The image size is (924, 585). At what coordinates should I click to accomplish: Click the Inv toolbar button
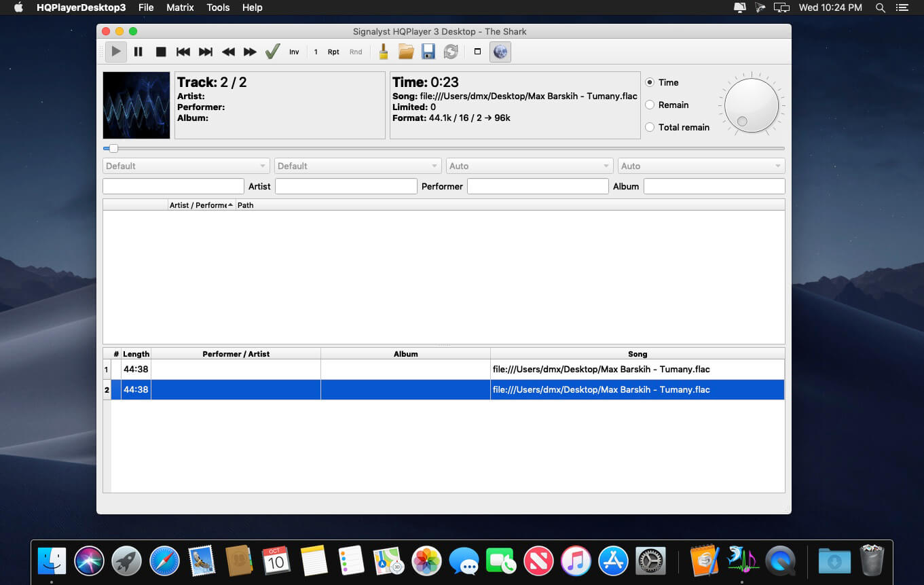tap(294, 52)
